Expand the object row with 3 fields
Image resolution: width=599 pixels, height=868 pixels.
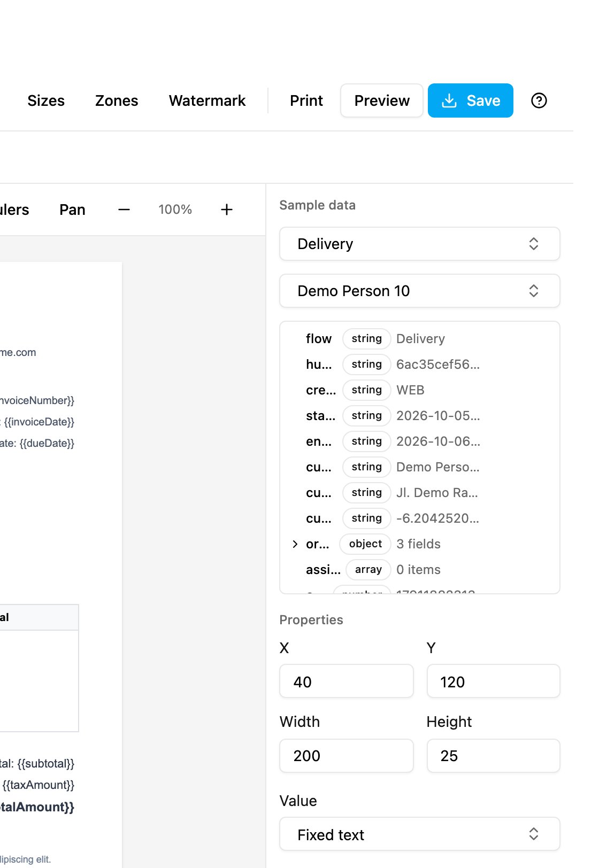(x=295, y=544)
